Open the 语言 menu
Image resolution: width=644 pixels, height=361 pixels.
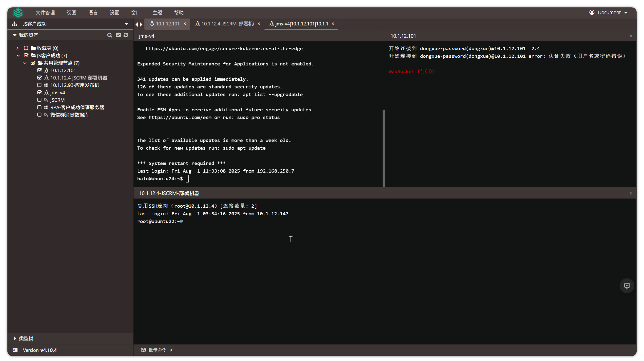coord(93,13)
